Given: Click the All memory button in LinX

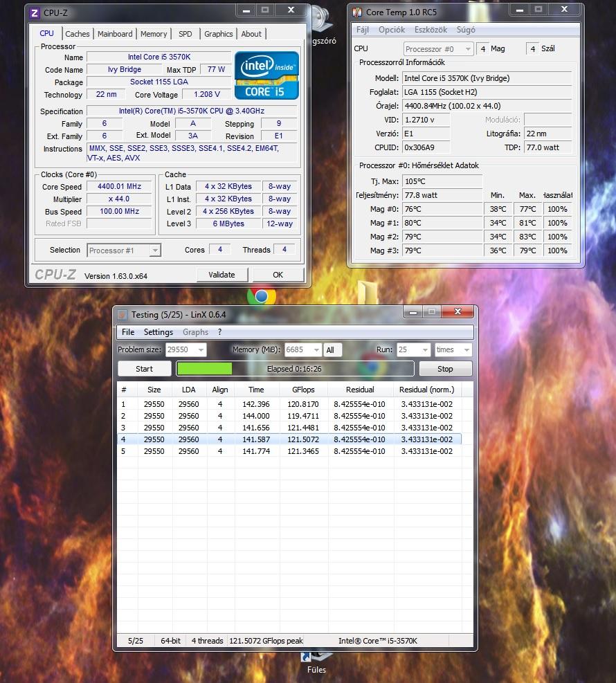Looking at the screenshot, I should point(332,350).
